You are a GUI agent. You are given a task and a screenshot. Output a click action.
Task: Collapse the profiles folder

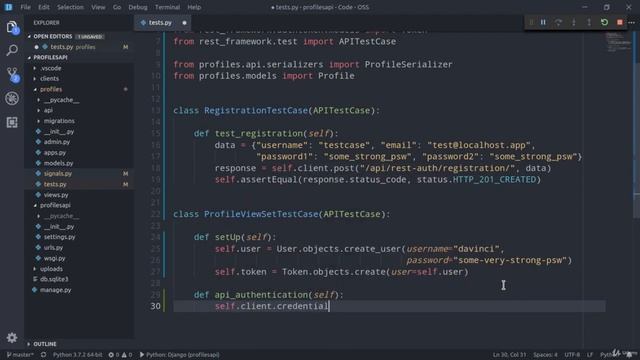click(51, 89)
